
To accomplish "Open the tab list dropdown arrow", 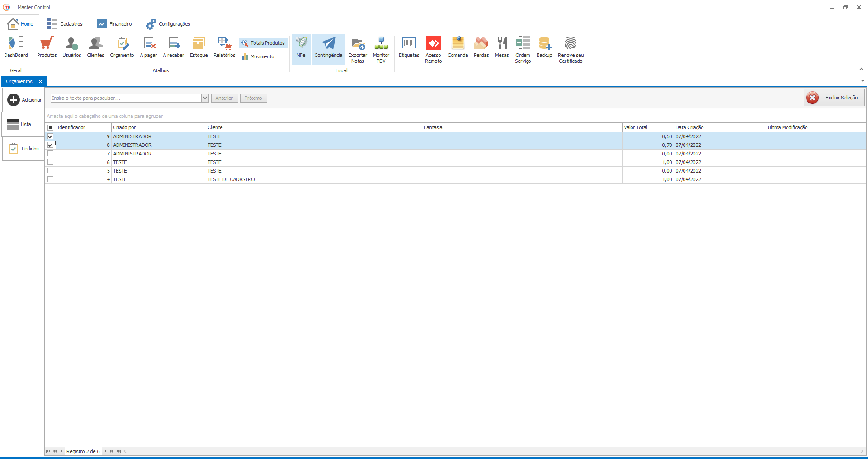I will [x=863, y=81].
